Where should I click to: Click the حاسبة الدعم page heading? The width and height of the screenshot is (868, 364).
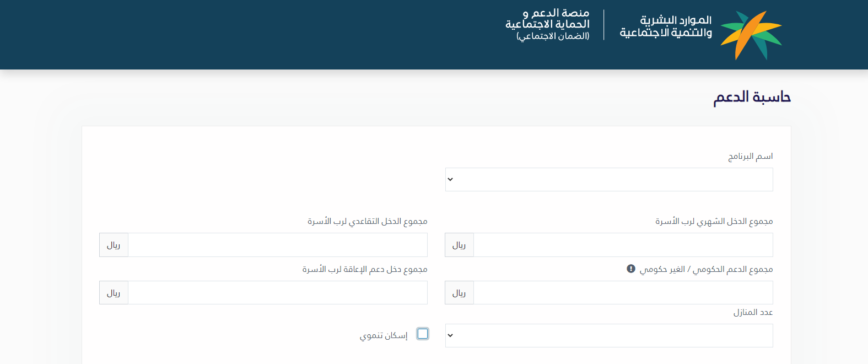click(x=752, y=97)
